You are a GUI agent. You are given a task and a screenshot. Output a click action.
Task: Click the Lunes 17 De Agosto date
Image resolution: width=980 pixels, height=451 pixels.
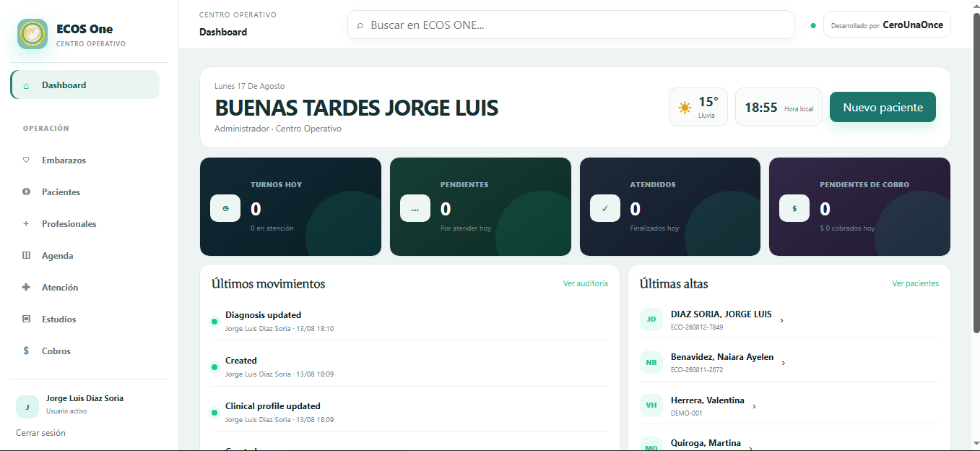pos(250,86)
